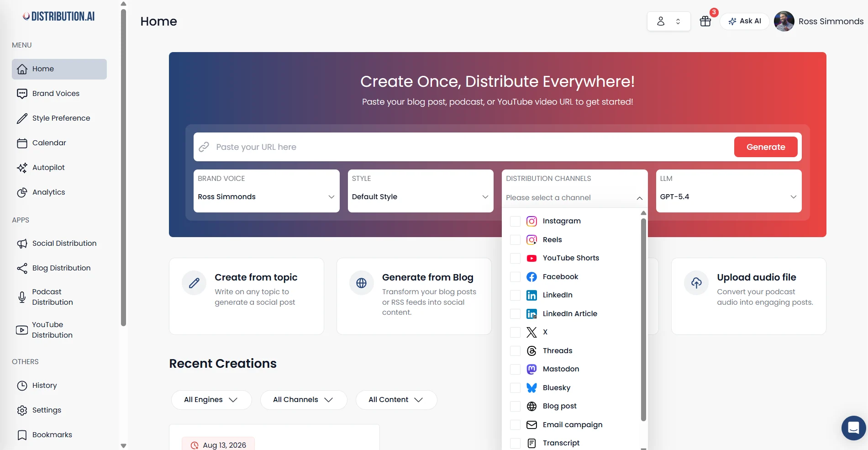The width and height of the screenshot is (868, 450).
Task: Click the LinkedIn logo next to LinkedIn
Action: click(x=531, y=295)
